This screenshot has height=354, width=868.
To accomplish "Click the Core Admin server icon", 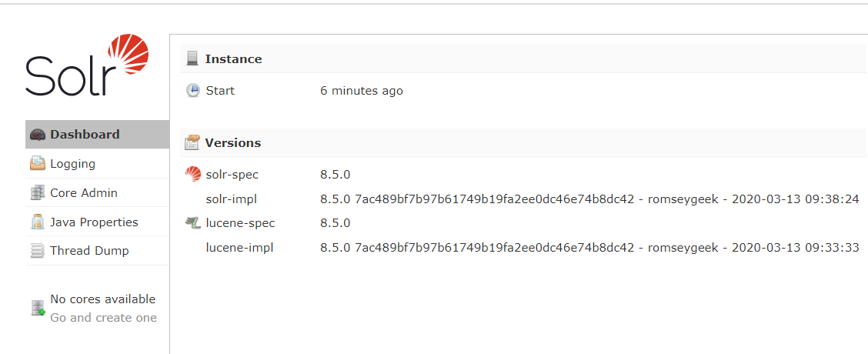I will coord(37,193).
